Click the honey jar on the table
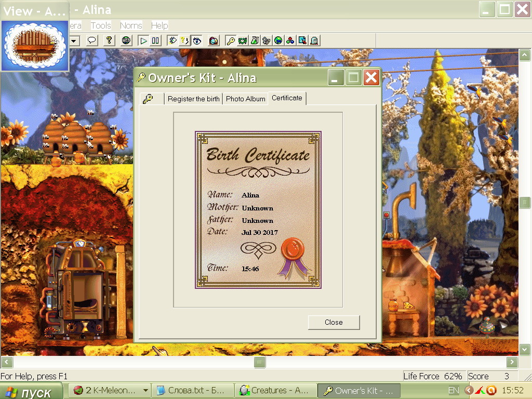532x399 pixels. pos(393,304)
